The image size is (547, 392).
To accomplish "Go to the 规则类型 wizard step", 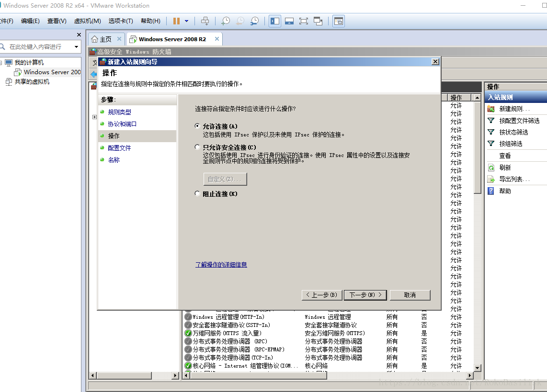I will click(x=119, y=112).
